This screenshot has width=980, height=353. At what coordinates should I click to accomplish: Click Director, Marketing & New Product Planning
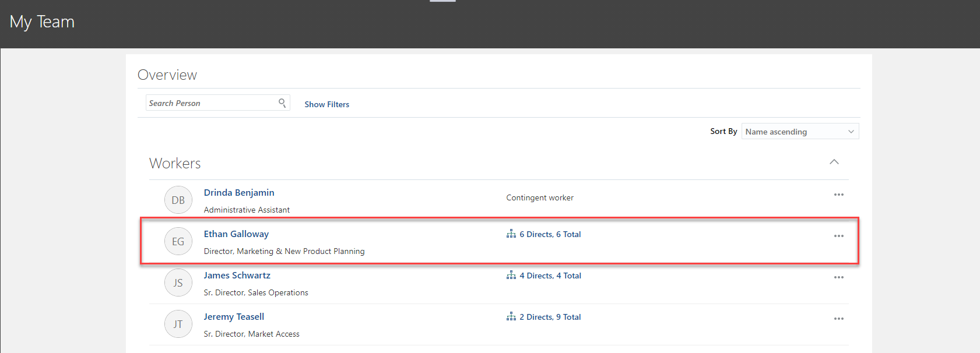tap(284, 251)
